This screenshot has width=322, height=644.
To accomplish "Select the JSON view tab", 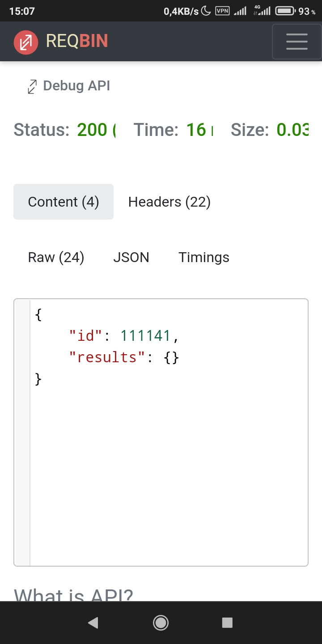I will click(x=131, y=257).
